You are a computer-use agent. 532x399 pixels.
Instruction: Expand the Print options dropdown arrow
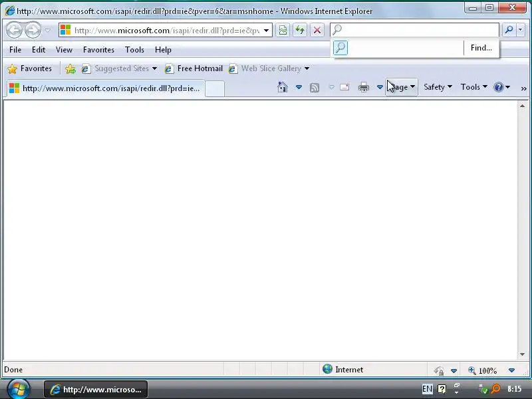pyautogui.click(x=380, y=87)
